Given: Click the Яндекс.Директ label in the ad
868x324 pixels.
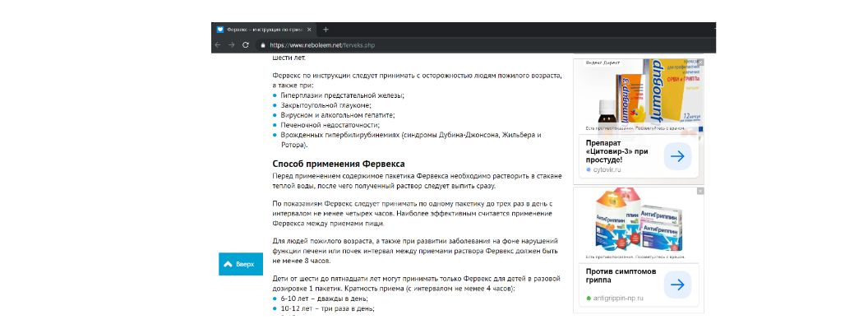Looking at the screenshot, I should coord(602,63).
